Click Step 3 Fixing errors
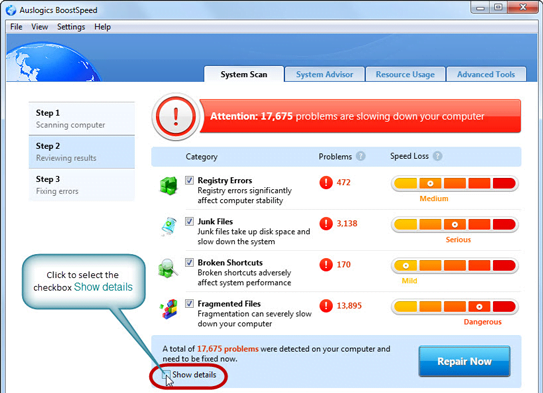Screen dimensions: 543x393 [82, 185]
